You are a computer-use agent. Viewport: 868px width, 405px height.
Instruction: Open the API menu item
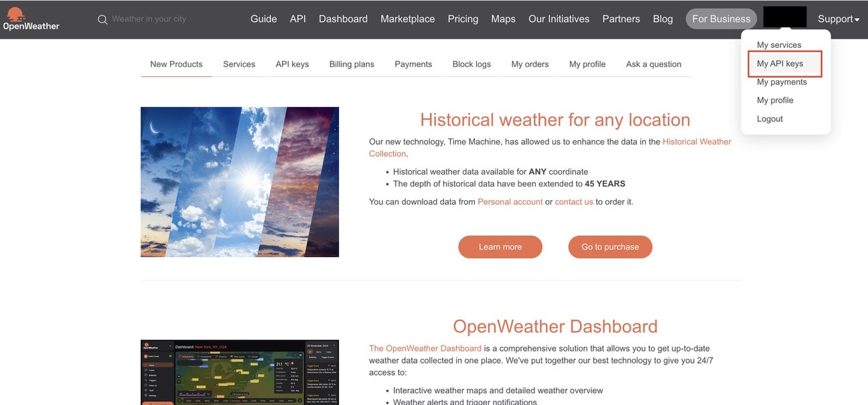tap(298, 19)
